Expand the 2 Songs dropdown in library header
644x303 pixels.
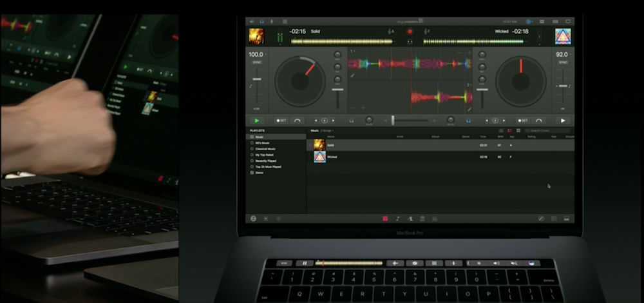(327, 130)
